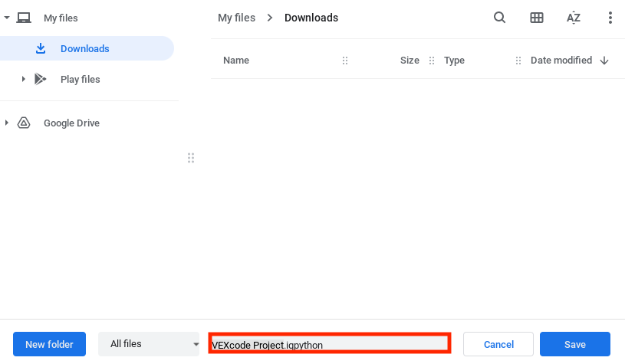This screenshot has width=625, height=364.
Task: Click the Play files icon
Action: [x=41, y=79]
